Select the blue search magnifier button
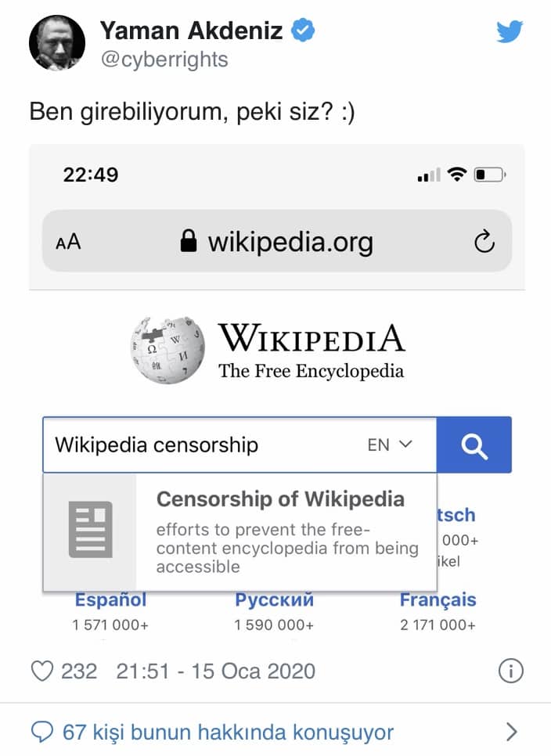The image size is (551, 756). point(474,445)
